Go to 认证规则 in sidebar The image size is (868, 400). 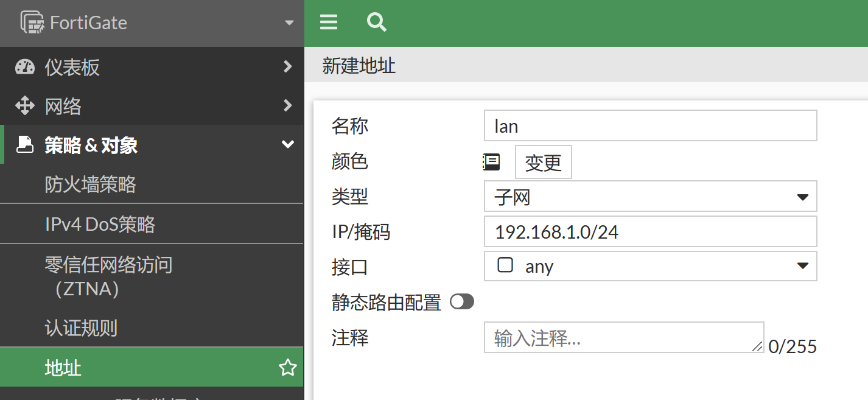tap(81, 328)
